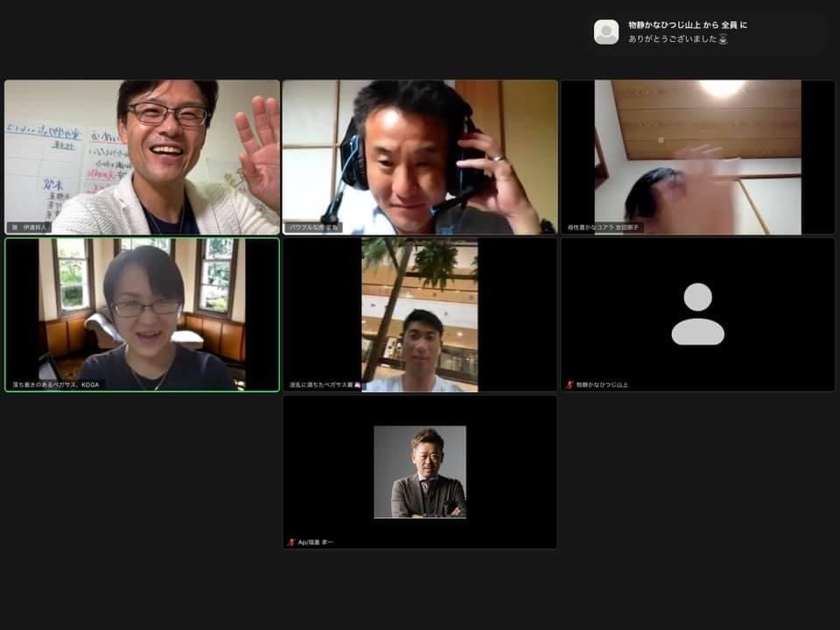Click the chat notification avatar icon

[x=606, y=32]
